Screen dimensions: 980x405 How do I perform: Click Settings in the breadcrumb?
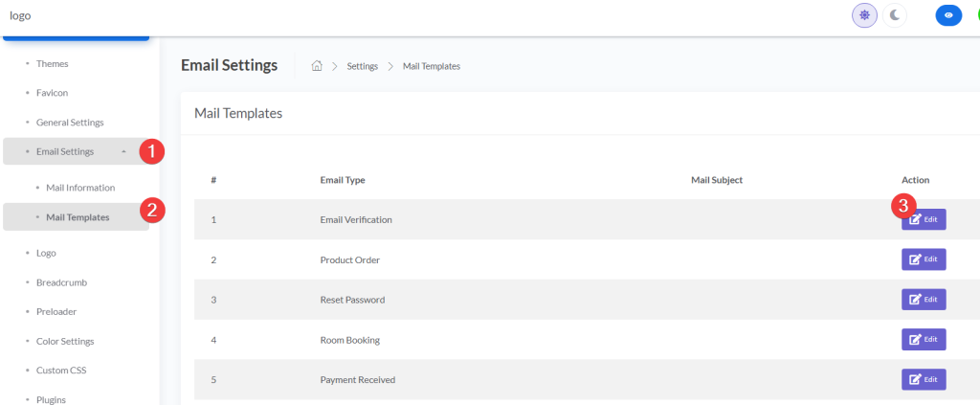click(362, 66)
